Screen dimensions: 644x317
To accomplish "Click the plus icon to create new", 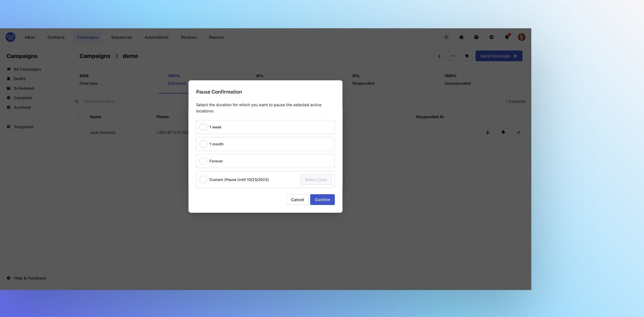I will (x=446, y=37).
